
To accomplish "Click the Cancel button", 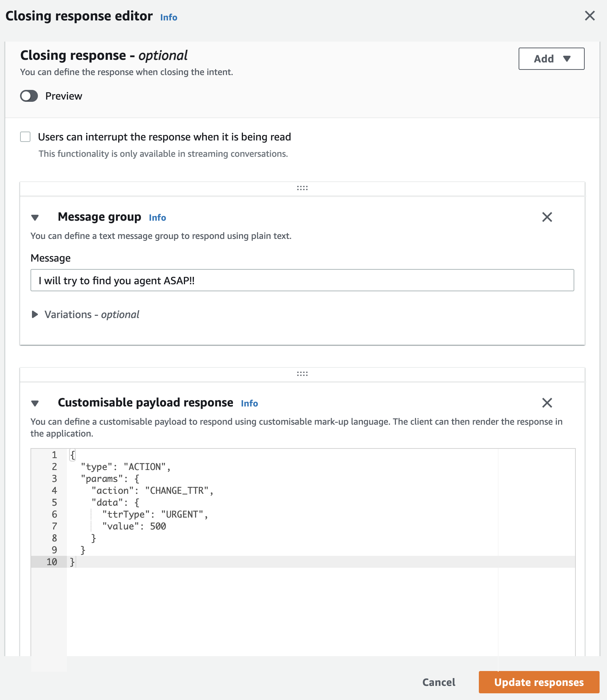I will [x=439, y=682].
